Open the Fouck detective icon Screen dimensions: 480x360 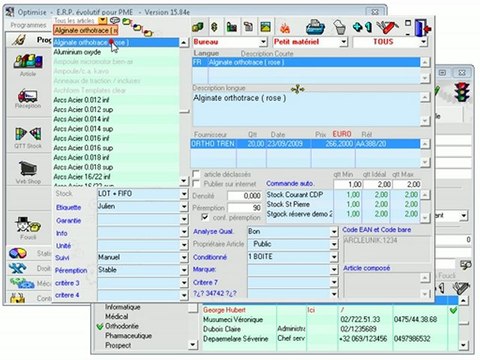pos(28,225)
